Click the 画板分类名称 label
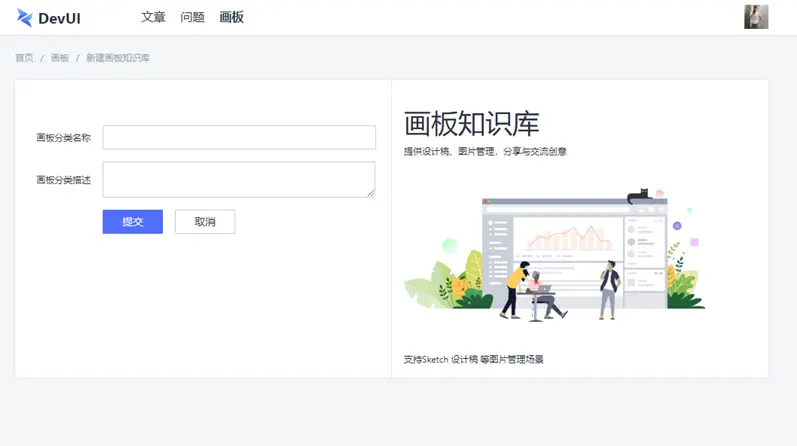Screen dimensions: 797x446 (x=64, y=138)
